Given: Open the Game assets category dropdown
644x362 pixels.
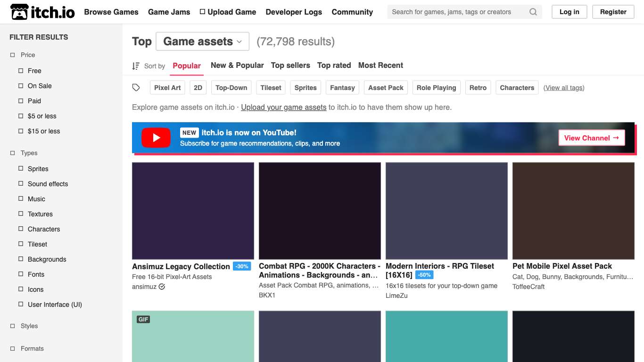Looking at the screenshot, I should (202, 41).
